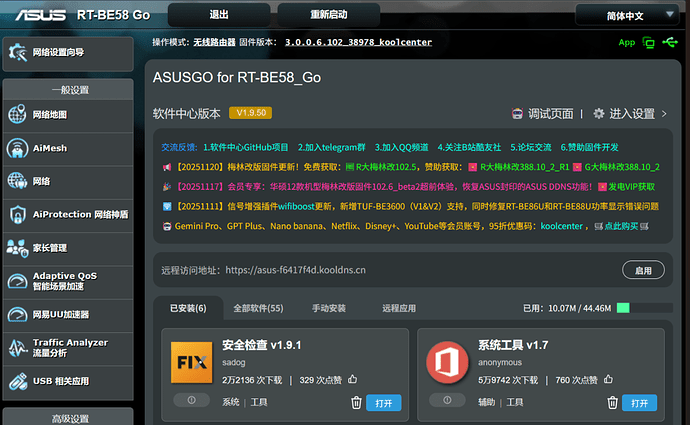This screenshot has width=690, height=425.
Task: Click the icon before Gemini Pro notice
Action: pyautogui.click(x=167, y=226)
